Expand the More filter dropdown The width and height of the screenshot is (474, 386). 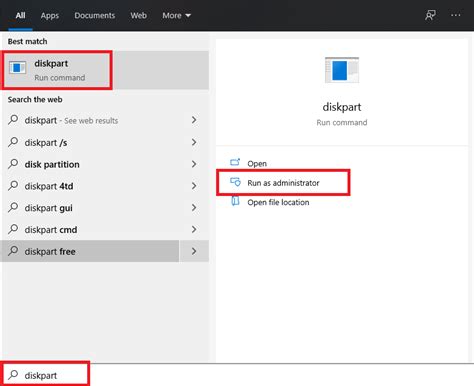pyautogui.click(x=176, y=15)
